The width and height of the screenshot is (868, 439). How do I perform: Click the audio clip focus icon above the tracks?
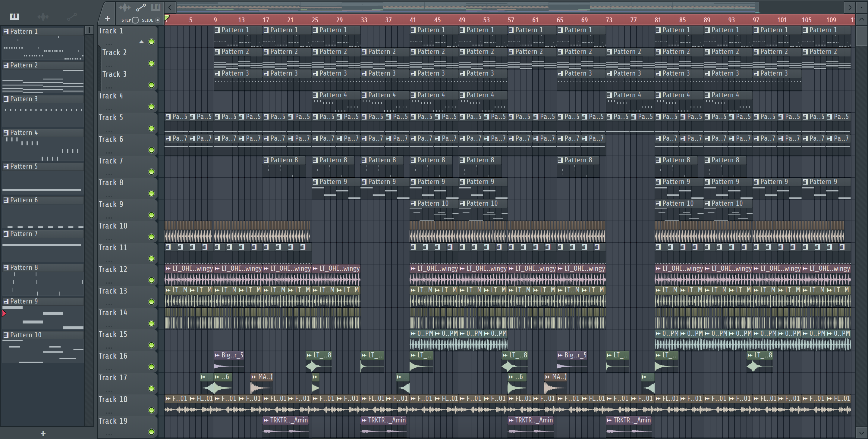pos(124,7)
